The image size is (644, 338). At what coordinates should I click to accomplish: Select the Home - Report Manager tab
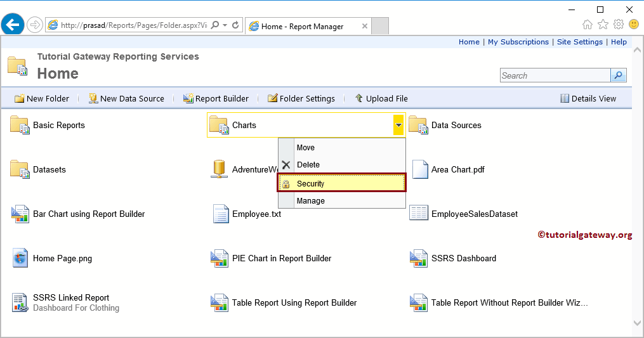pos(302,26)
